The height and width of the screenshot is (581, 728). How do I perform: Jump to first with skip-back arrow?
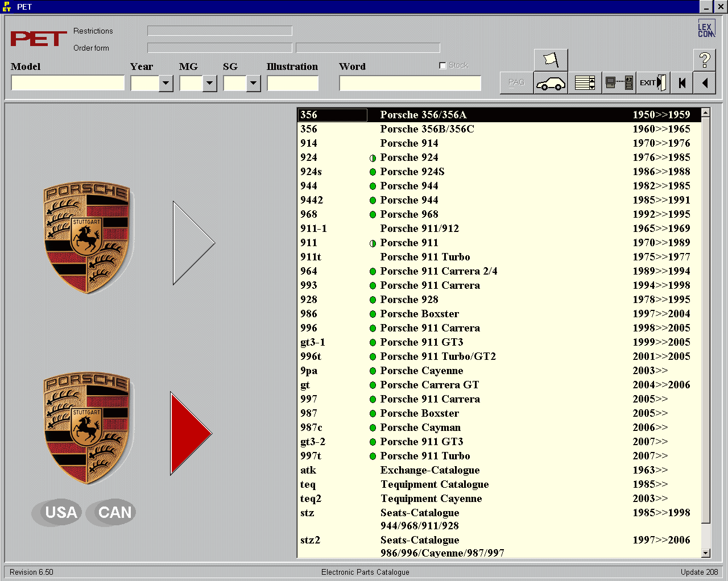click(x=682, y=83)
